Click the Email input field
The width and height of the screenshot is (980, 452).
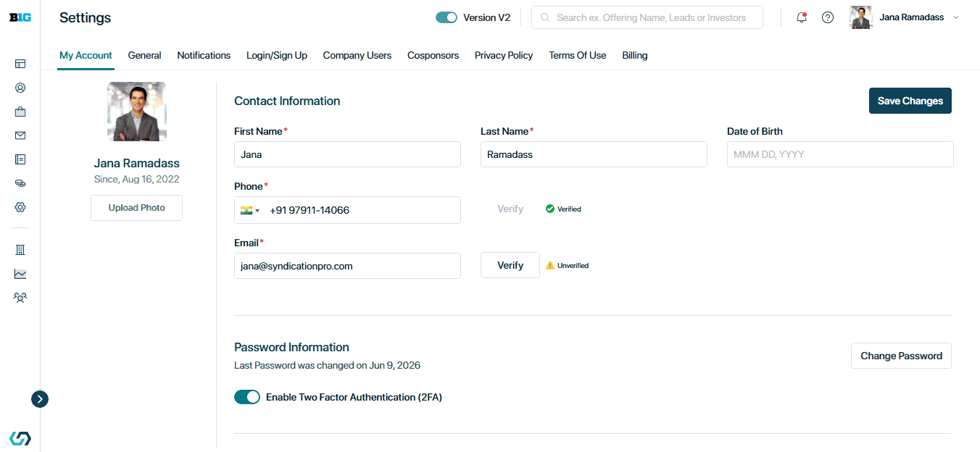click(347, 266)
